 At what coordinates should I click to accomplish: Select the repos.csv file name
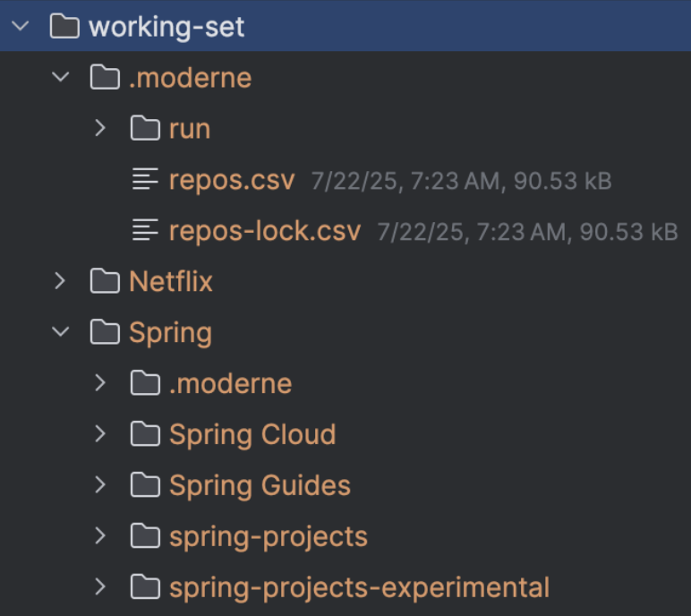pyautogui.click(x=232, y=180)
